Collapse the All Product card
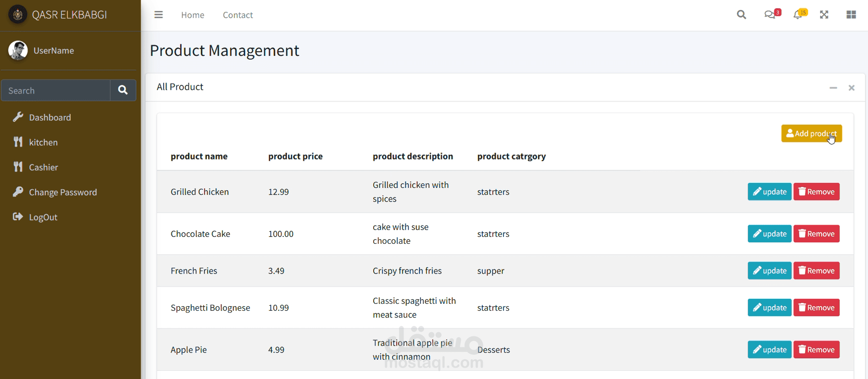This screenshot has height=379, width=868. pyautogui.click(x=833, y=88)
